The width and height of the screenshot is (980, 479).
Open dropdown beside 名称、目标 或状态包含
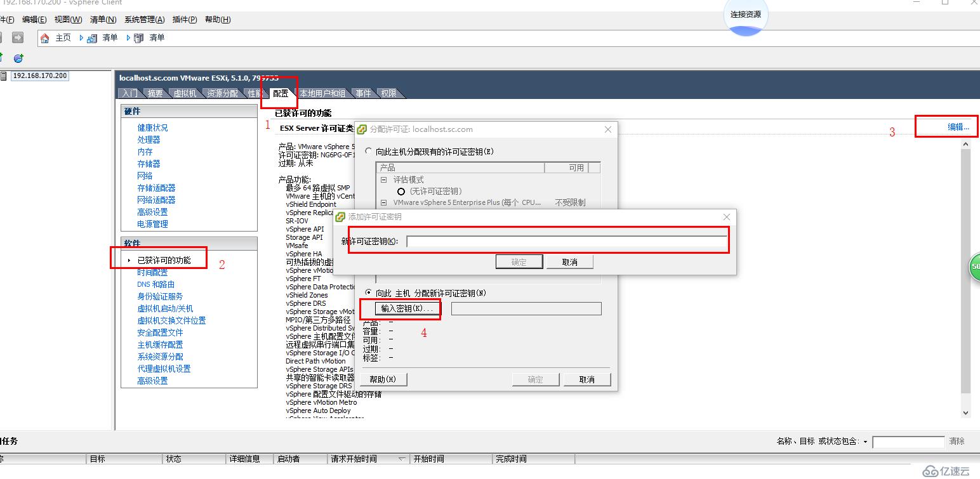866,442
